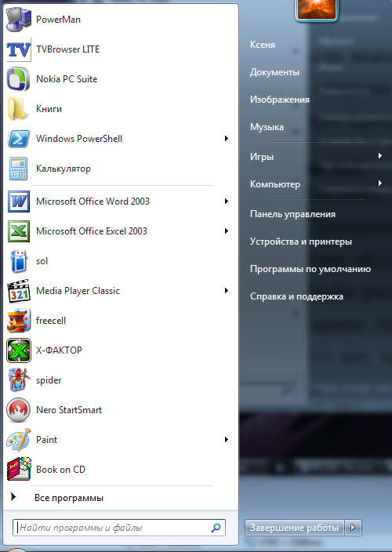The width and height of the screenshot is (392, 552).
Task: Expand Windows PowerShell jump list arrow
Action: point(227,139)
